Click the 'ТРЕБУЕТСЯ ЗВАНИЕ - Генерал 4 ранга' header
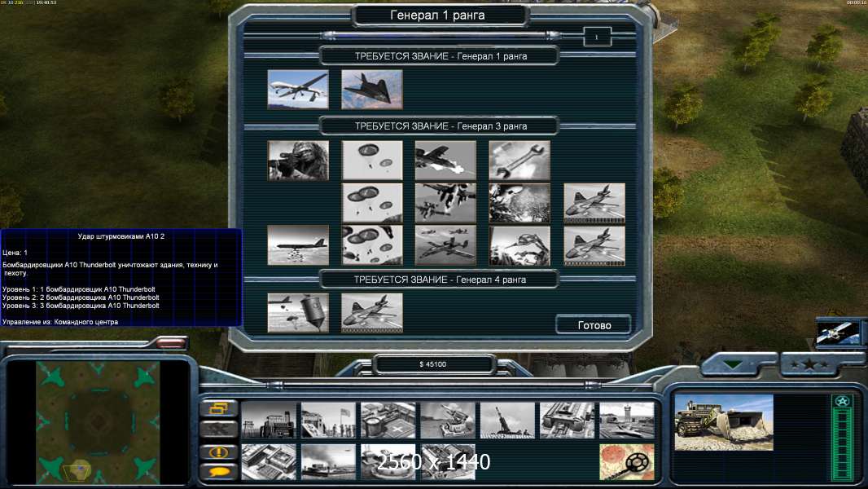Screen dimensions: 868x489 pyautogui.click(x=440, y=280)
